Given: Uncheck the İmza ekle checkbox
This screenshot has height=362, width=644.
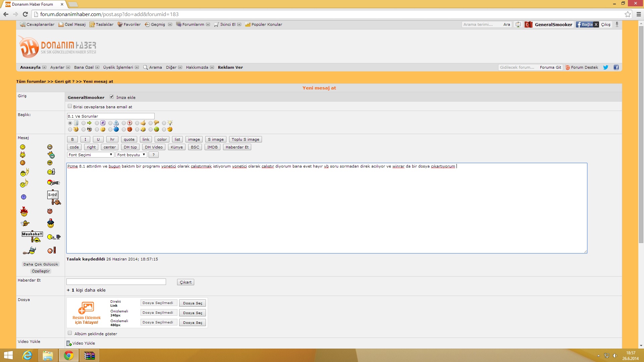Looking at the screenshot, I should [112, 97].
